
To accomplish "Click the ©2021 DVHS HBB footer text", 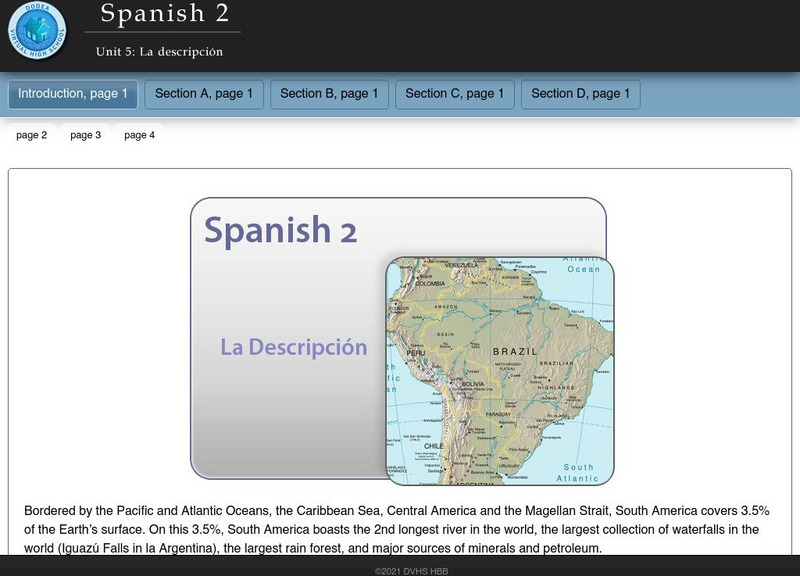I will pos(412,570).
